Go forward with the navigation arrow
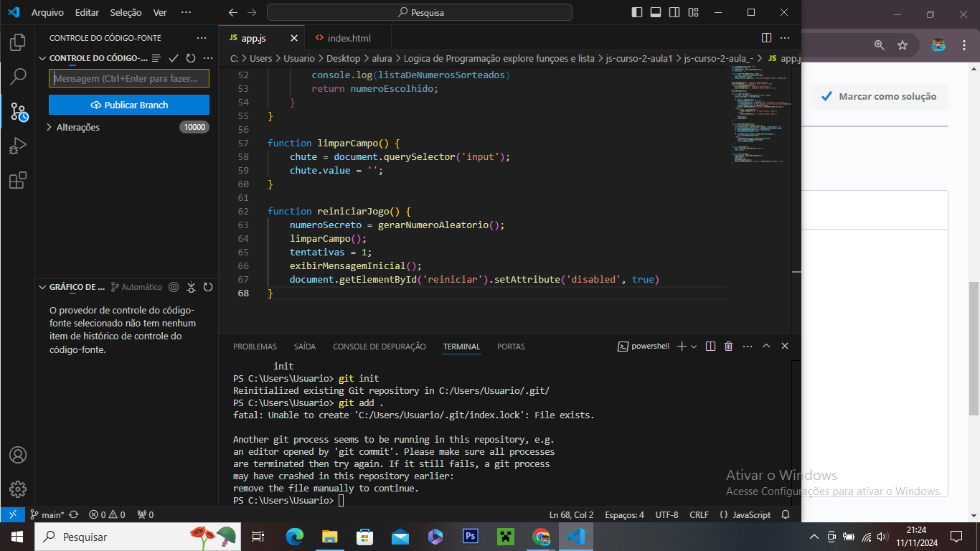Image resolution: width=980 pixels, height=551 pixels. 251,12
